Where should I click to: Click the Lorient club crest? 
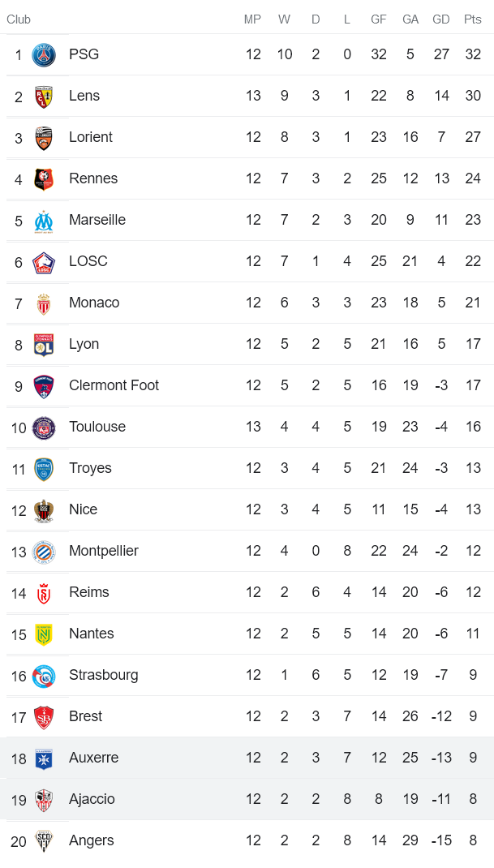44,138
